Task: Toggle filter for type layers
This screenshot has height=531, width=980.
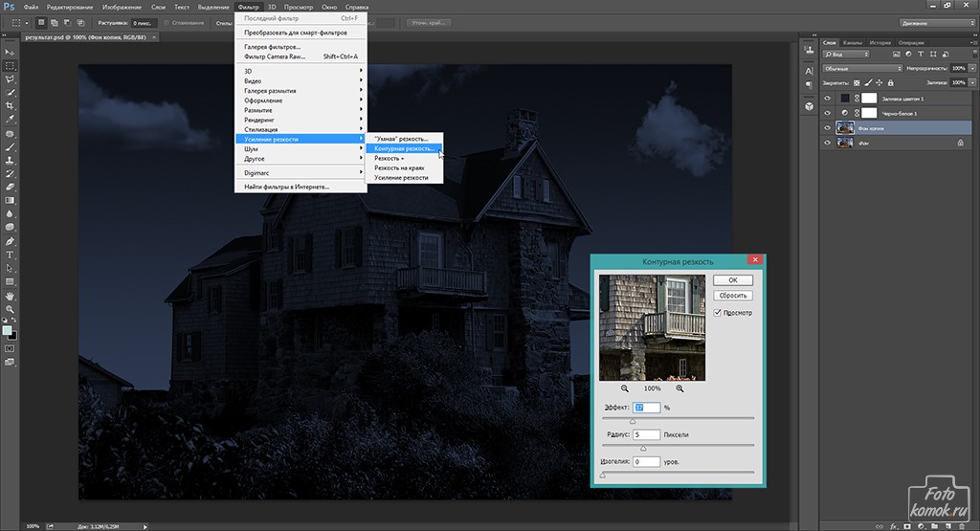Action: tap(921, 55)
